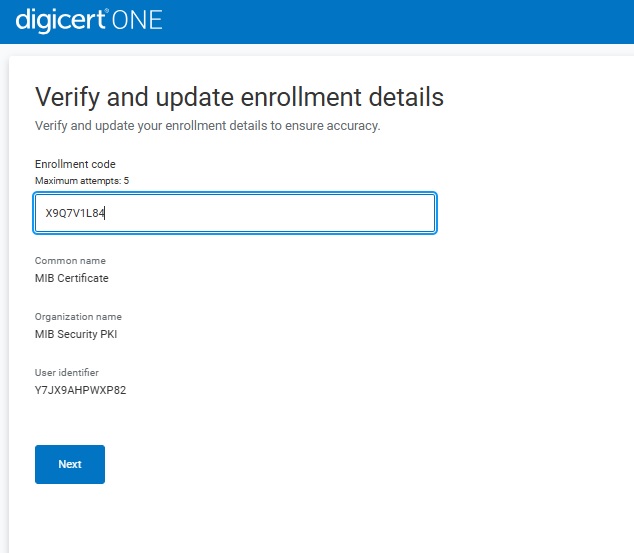This screenshot has width=634, height=553.
Task: Click the Enrollment code label
Action: click(x=75, y=164)
